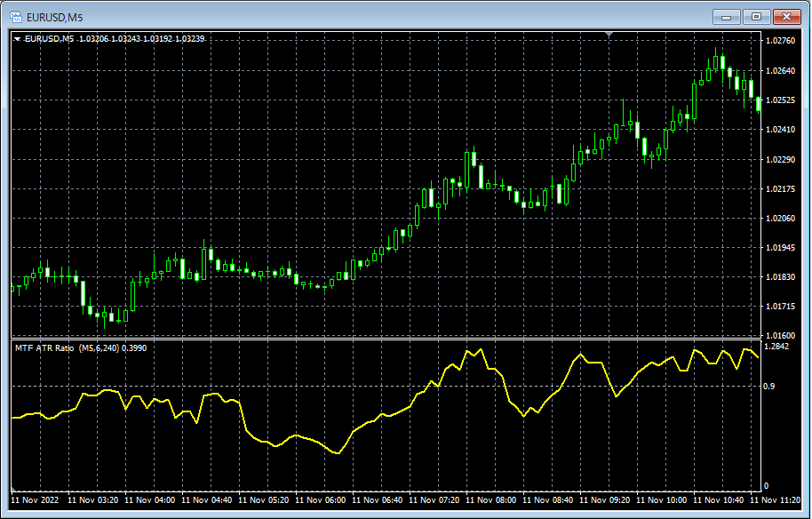Minimize the EURUSD,M5 chart window
The image size is (812, 519).
(x=726, y=17)
